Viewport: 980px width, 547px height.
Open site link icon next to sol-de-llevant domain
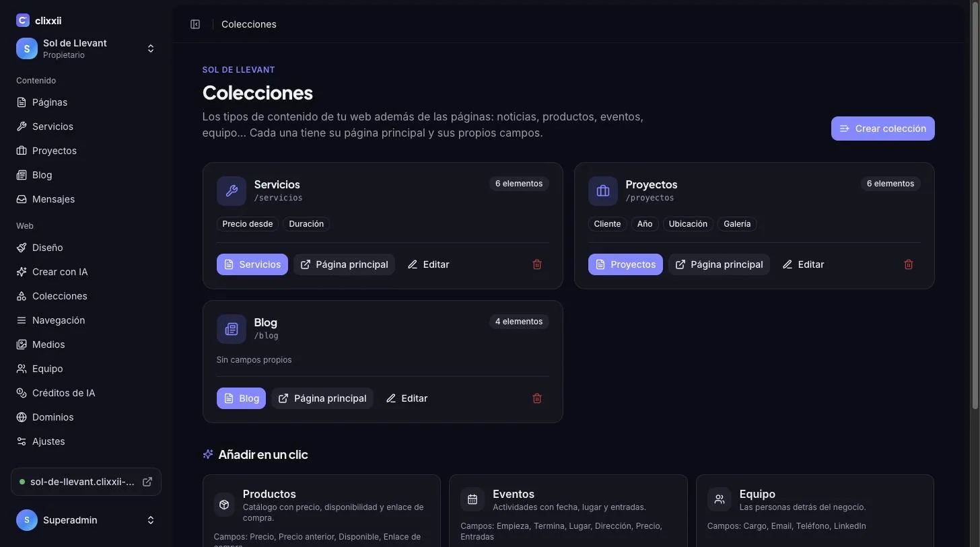pos(147,482)
